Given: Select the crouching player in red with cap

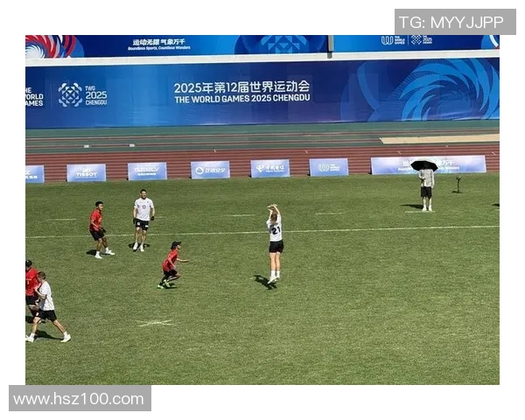Looking at the screenshot, I should point(171,264).
